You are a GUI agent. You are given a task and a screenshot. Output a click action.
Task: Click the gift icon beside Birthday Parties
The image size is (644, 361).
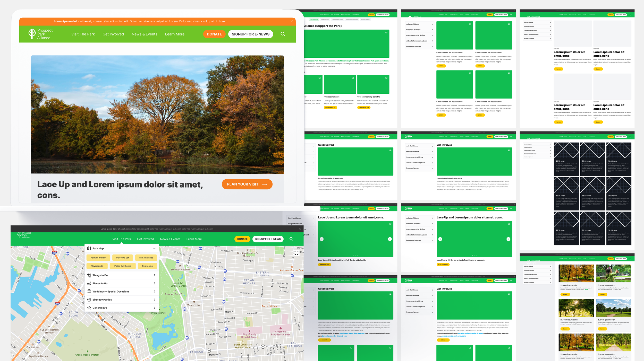(x=89, y=300)
